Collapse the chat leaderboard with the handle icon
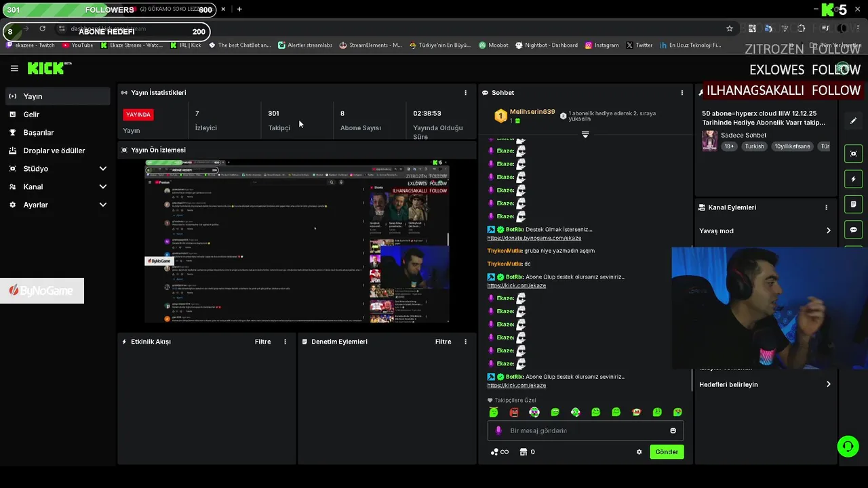 click(x=585, y=134)
